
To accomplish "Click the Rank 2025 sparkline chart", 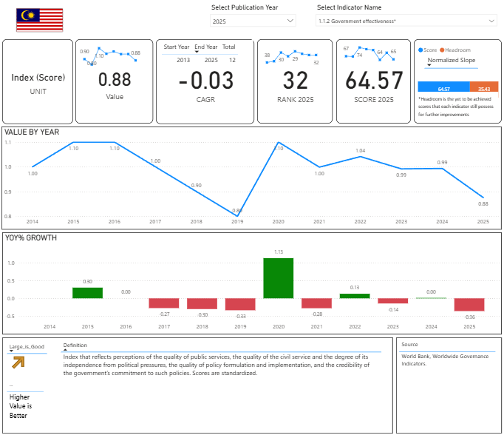I will (x=296, y=57).
